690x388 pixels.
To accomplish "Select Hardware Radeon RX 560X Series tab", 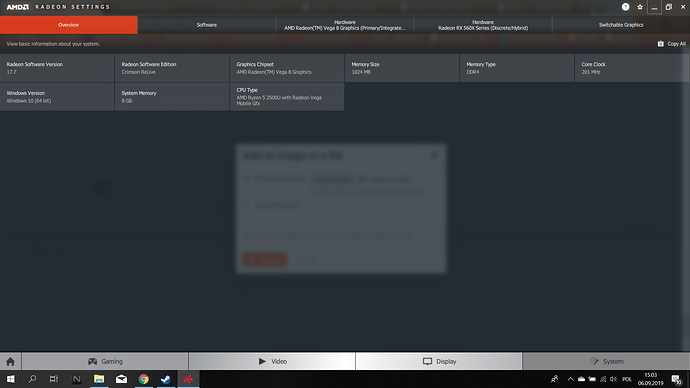I will pyautogui.click(x=483, y=25).
